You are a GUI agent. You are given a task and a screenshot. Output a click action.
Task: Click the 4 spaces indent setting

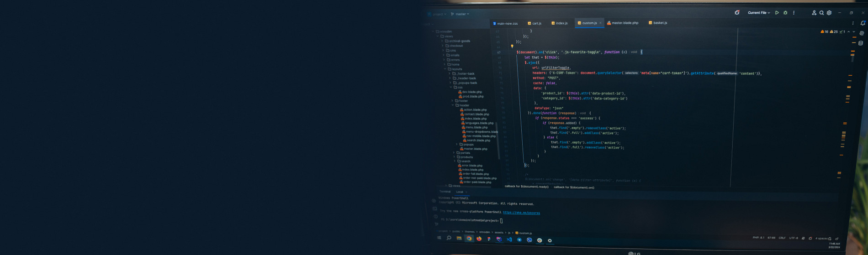(821, 239)
